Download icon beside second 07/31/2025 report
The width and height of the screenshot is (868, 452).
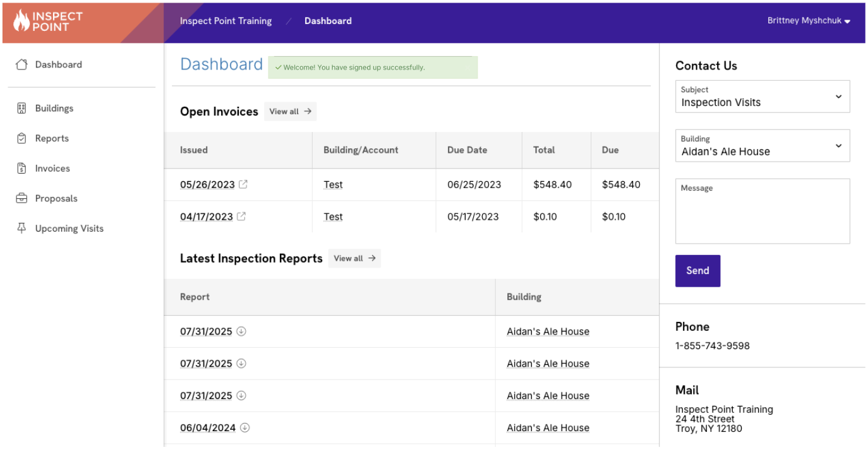[x=241, y=364]
